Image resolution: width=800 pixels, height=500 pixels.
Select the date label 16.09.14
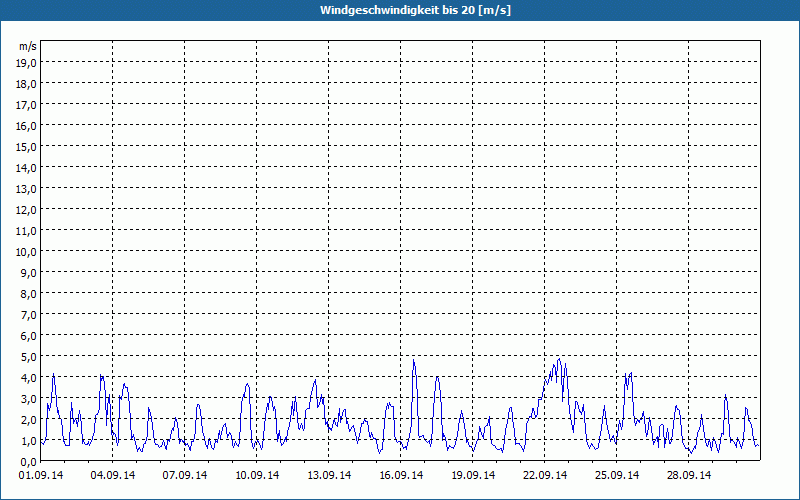point(401,475)
